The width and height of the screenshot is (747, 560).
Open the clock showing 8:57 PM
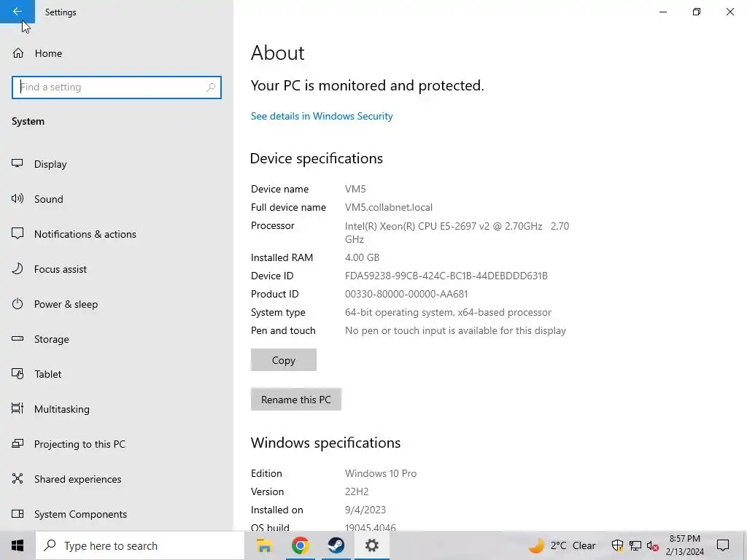click(684, 545)
